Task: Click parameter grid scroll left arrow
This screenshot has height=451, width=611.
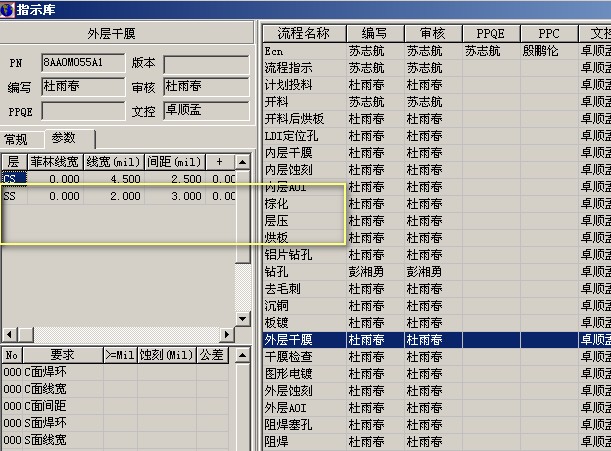Action: (x=10, y=334)
